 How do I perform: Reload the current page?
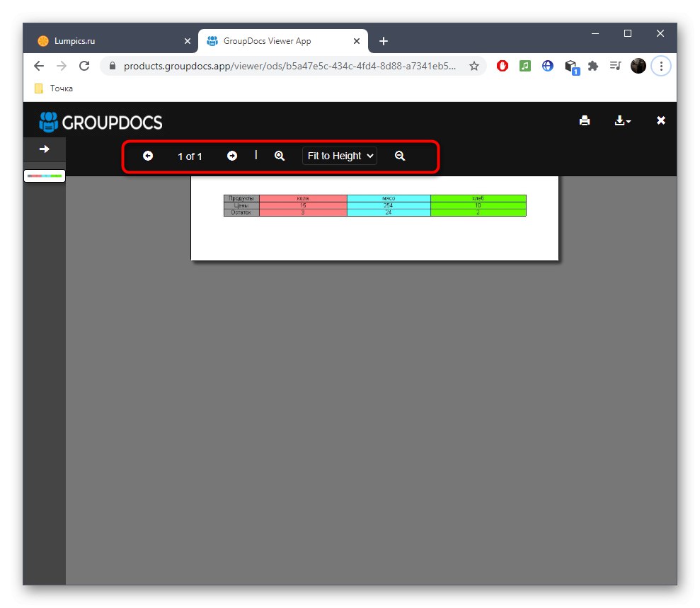[84, 66]
